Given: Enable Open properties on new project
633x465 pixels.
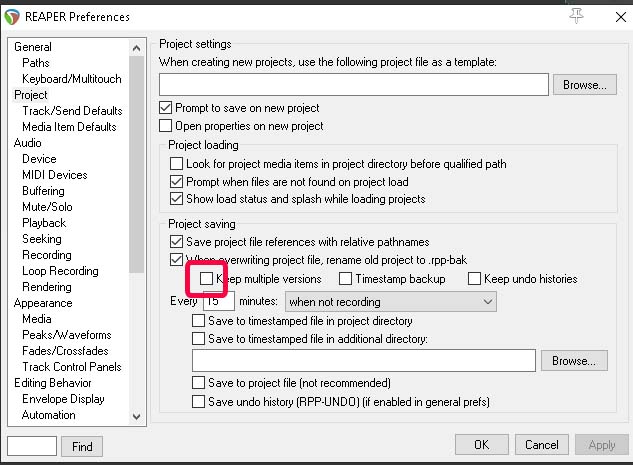Looking at the screenshot, I should (166, 126).
